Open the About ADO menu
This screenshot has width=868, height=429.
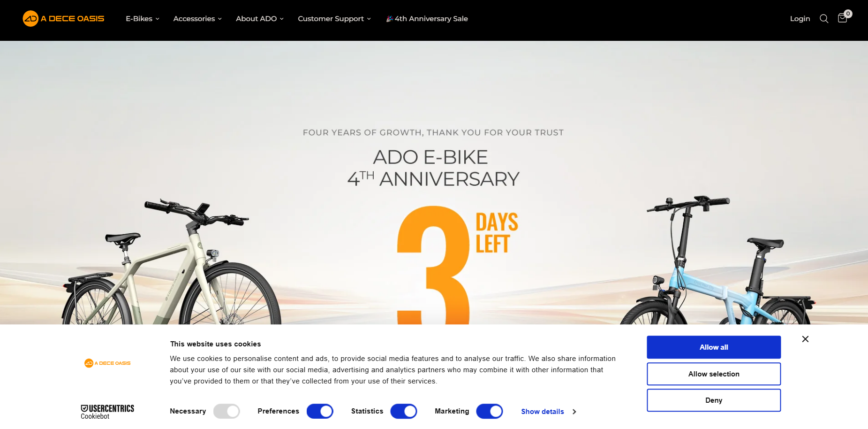(x=260, y=19)
